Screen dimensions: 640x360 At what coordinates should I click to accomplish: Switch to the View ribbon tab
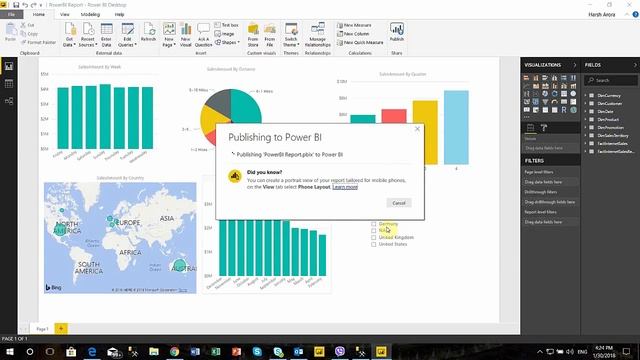(64, 14)
